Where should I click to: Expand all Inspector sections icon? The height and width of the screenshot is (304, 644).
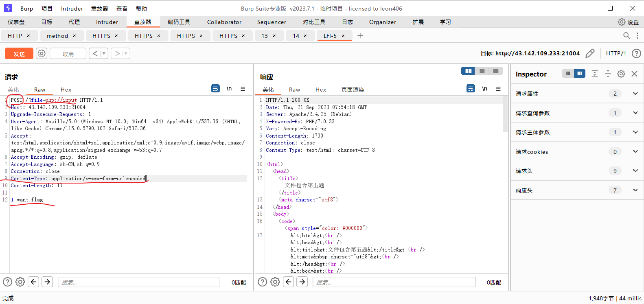click(x=595, y=74)
